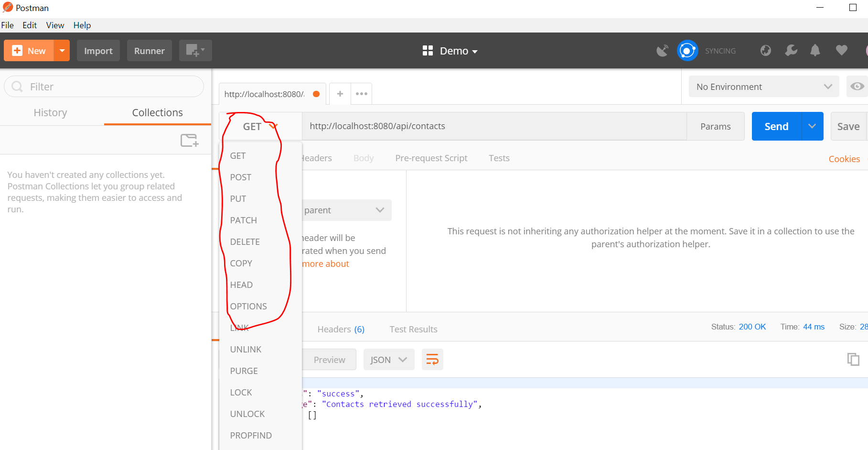
Task: Copy the response with the copy icon
Action: click(x=853, y=359)
